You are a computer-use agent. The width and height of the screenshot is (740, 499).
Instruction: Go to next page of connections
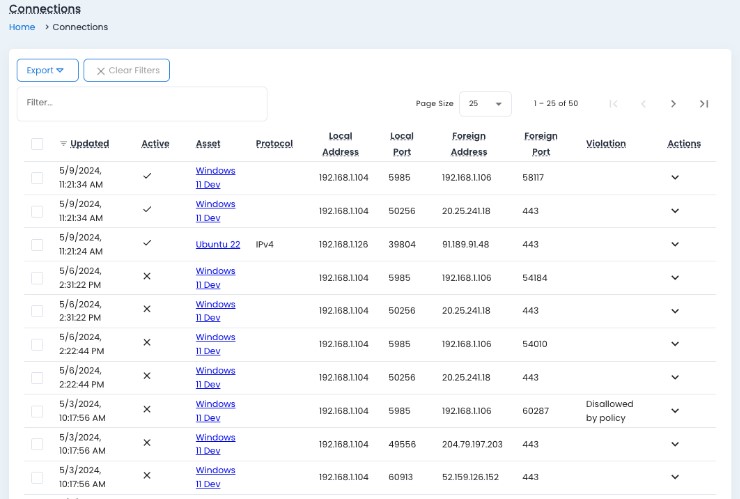pyautogui.click(x=673, y=104)
